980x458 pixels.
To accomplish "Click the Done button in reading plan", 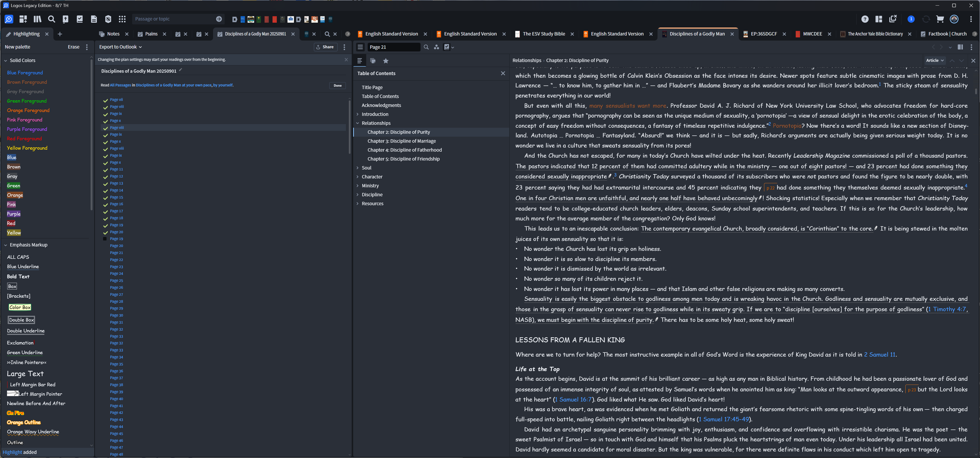I will pyautogui.click(x=337, y=85).
